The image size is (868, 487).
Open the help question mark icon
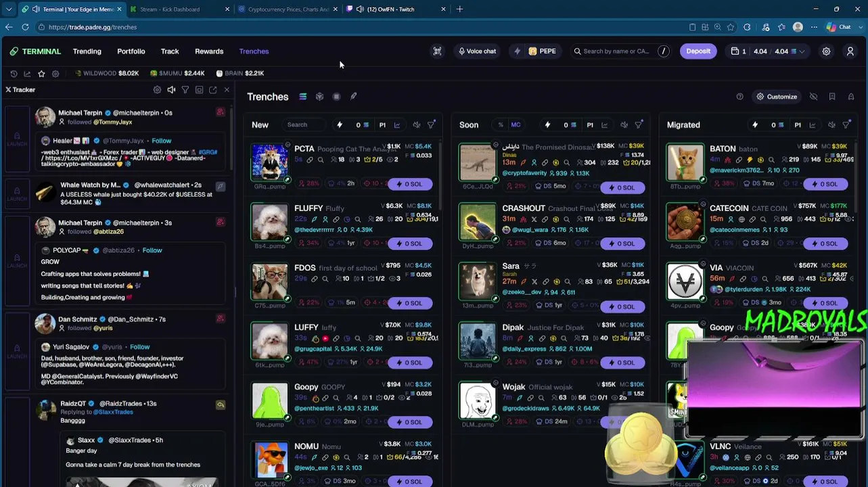(x=739, y=97)
